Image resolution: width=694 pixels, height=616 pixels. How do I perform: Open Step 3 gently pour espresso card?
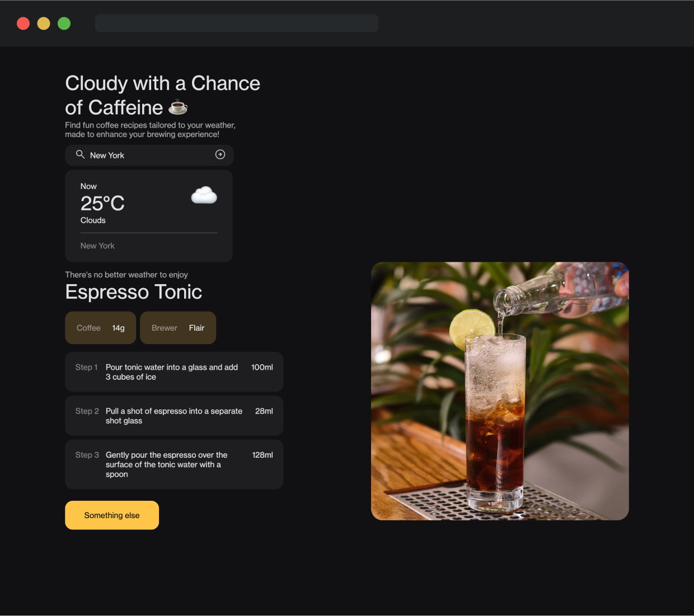point(174,464)
